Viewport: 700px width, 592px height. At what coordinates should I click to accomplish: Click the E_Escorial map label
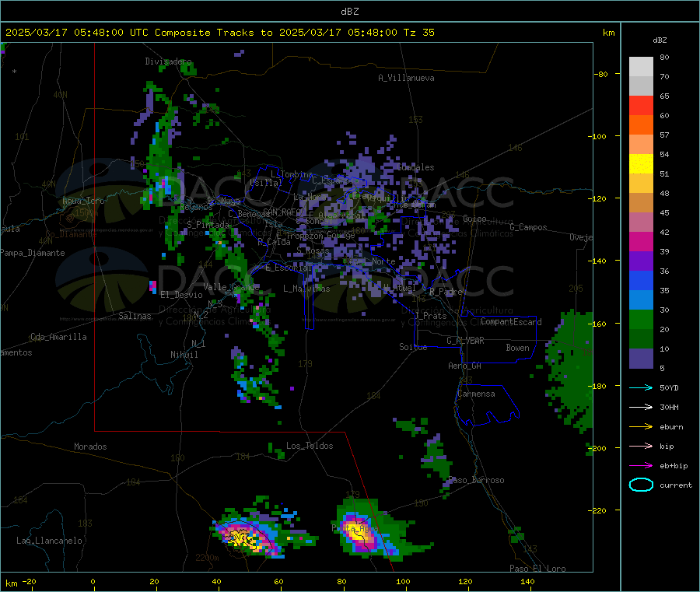click(289, 268)
